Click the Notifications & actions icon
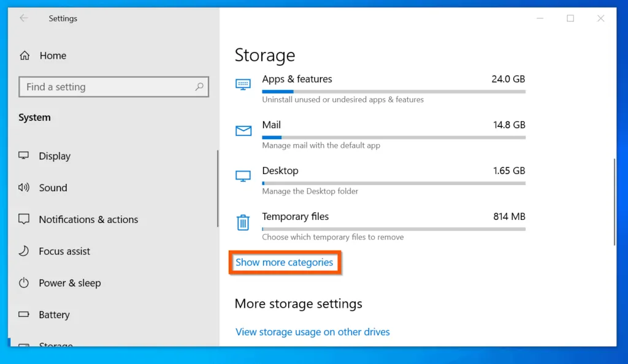Screen dimensions: 628x364 (x=23, y=219)
